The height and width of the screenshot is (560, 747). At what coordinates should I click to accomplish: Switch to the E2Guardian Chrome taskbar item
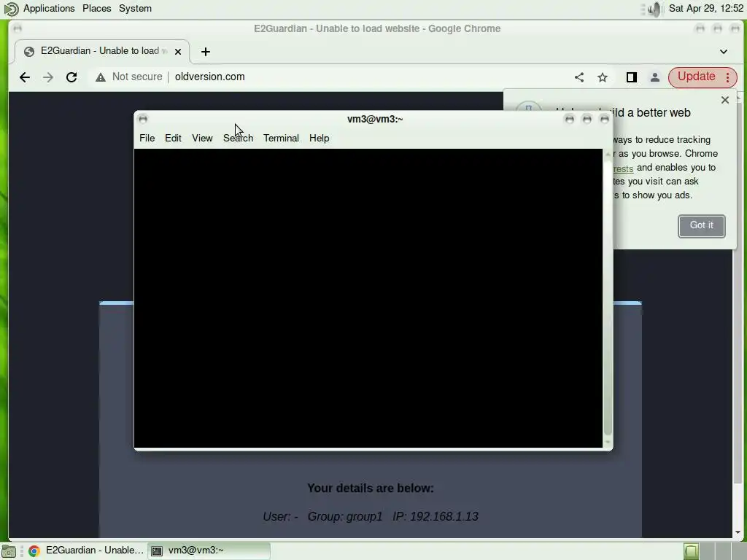(x=86, y=551)
